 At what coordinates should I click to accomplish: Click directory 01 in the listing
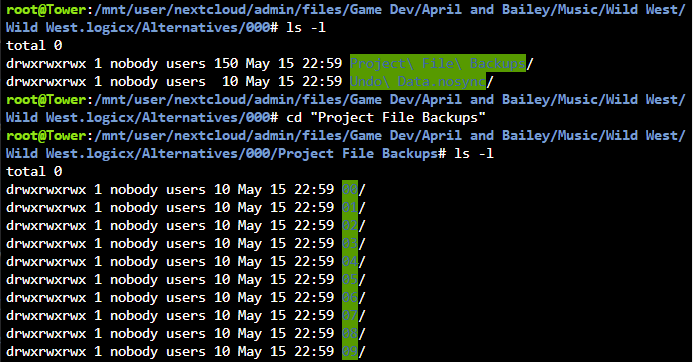pos(350,207)
